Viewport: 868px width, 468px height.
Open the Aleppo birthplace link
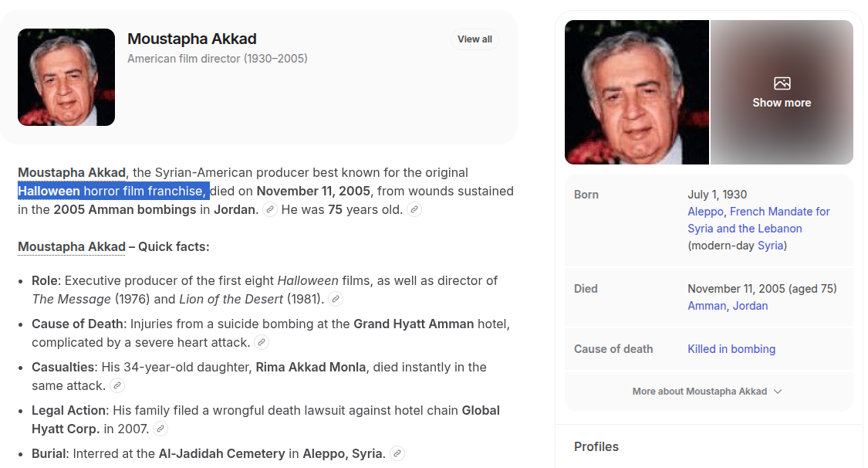pyautogui.click(x=706, y=212)
